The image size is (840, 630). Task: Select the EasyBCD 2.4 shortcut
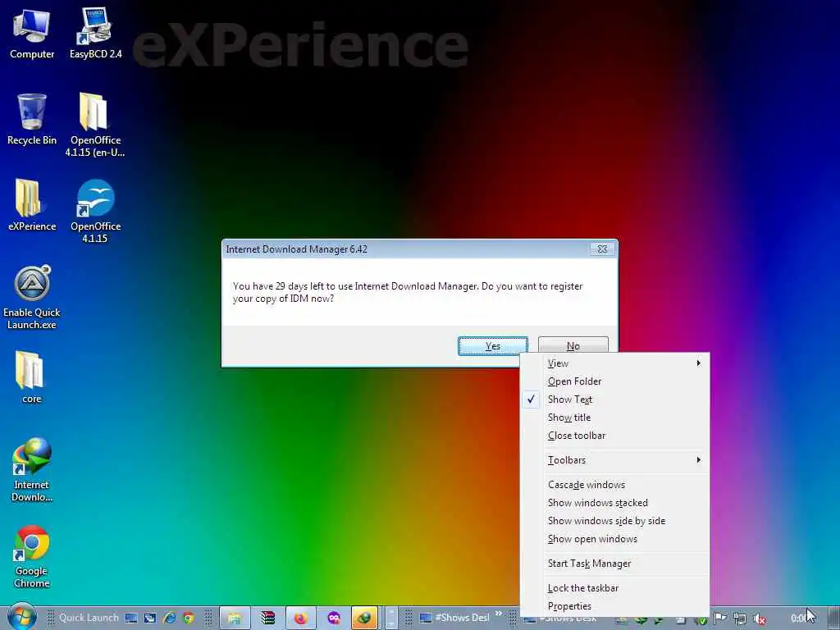click(x=95, y=33)
